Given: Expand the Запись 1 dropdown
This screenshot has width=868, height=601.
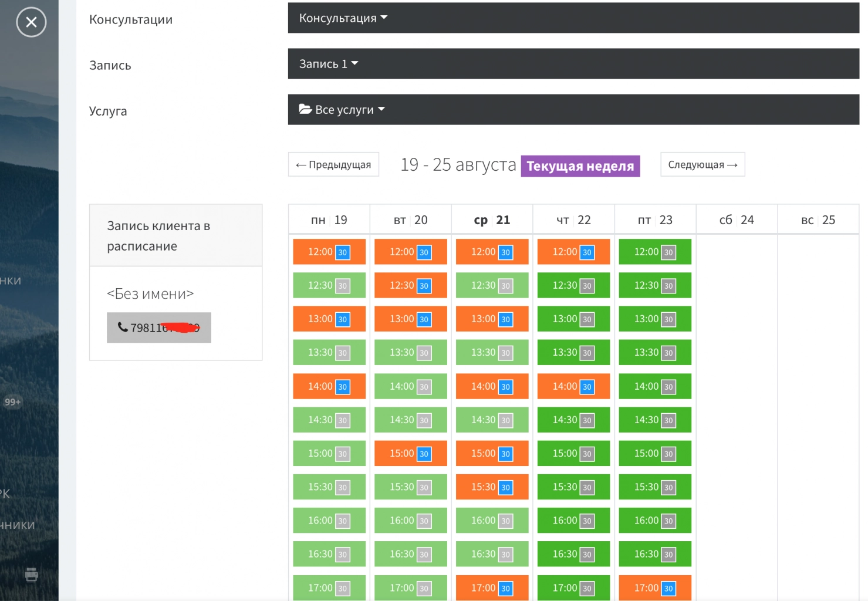Looking at the screenshot, I should coord(328,64).
